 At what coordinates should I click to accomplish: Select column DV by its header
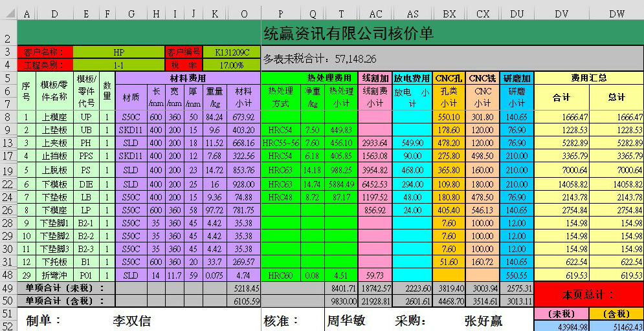click(x=561, y=14)
